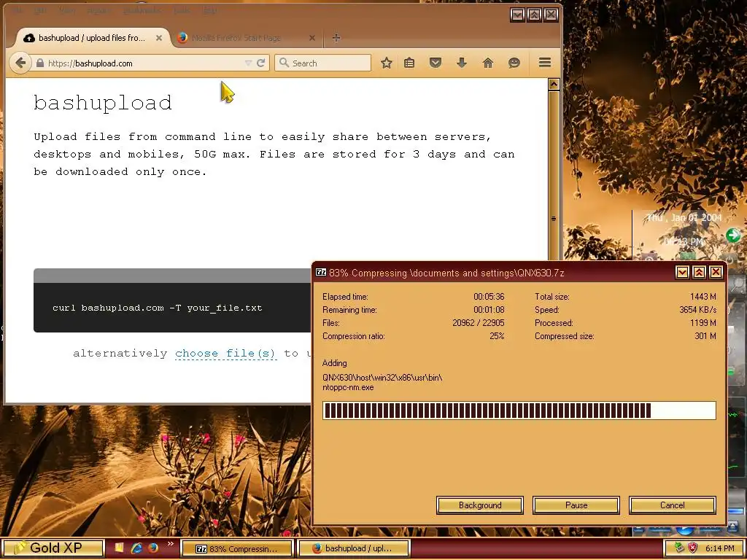This screenshot has width=747, height=560.
Task: Open the Hello chat smiley icon
Action: (x=514, y=63)
